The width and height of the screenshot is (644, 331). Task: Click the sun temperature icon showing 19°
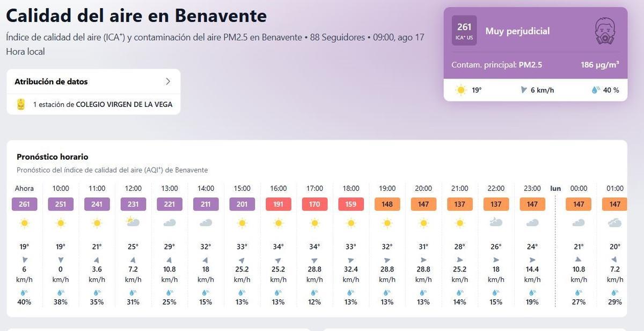(460, 89)
